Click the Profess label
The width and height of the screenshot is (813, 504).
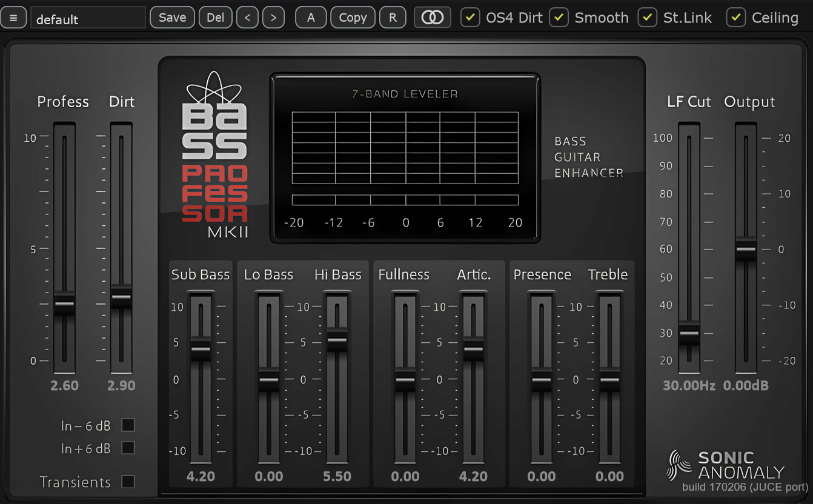coord(63,102)
